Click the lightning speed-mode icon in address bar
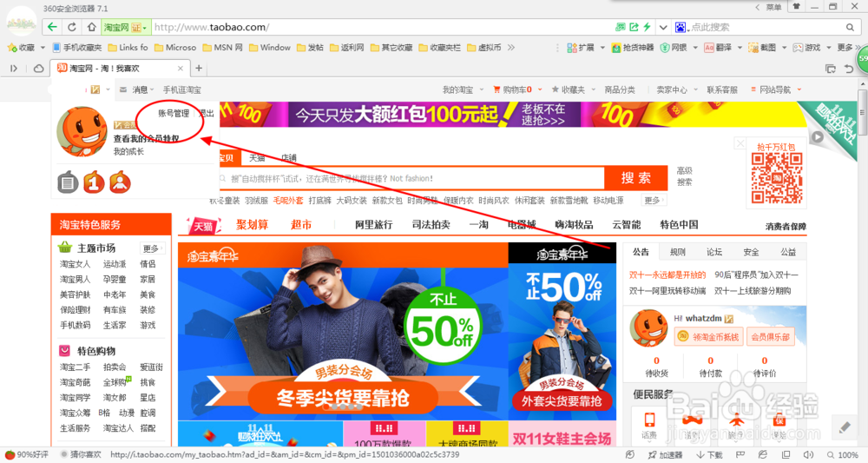The height and width of the screenshot is (463, 868). point(647,27)
